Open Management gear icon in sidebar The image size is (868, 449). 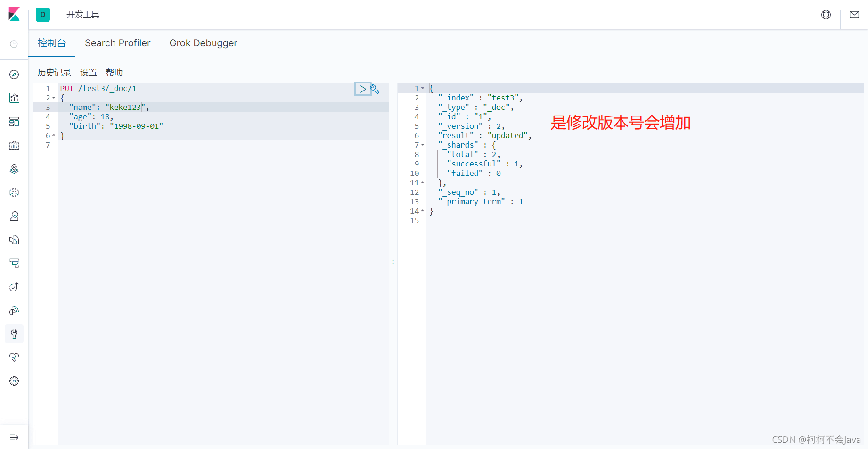pyautogui.click(x=14, y=381)
